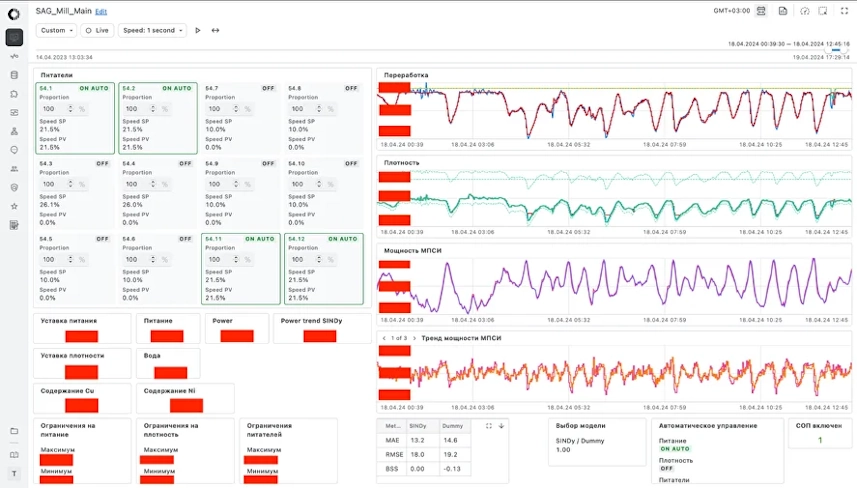Open the puzzle-piece plugins icon in sidebar
The image size is (857, 488).
14,93
